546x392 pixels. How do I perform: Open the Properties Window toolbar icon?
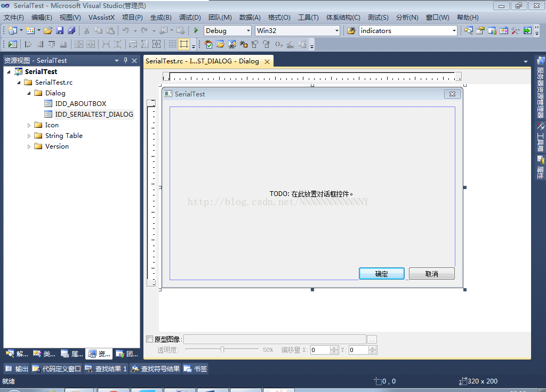(480, 30)
